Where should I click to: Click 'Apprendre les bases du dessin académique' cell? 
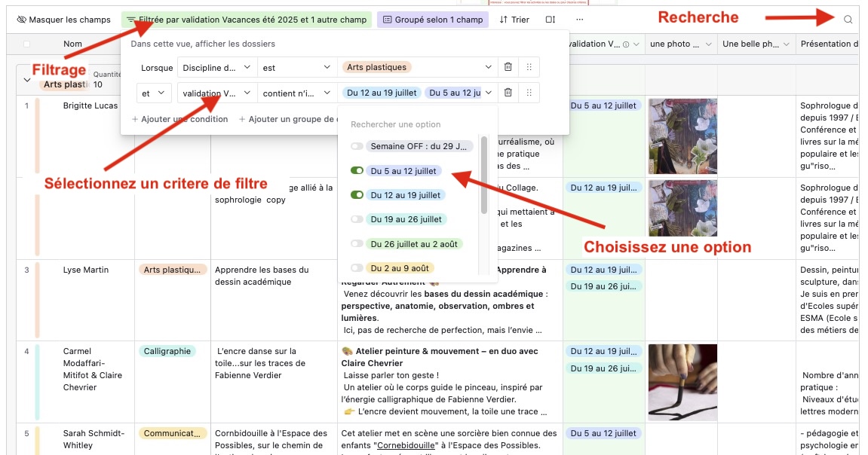point(262,276)
